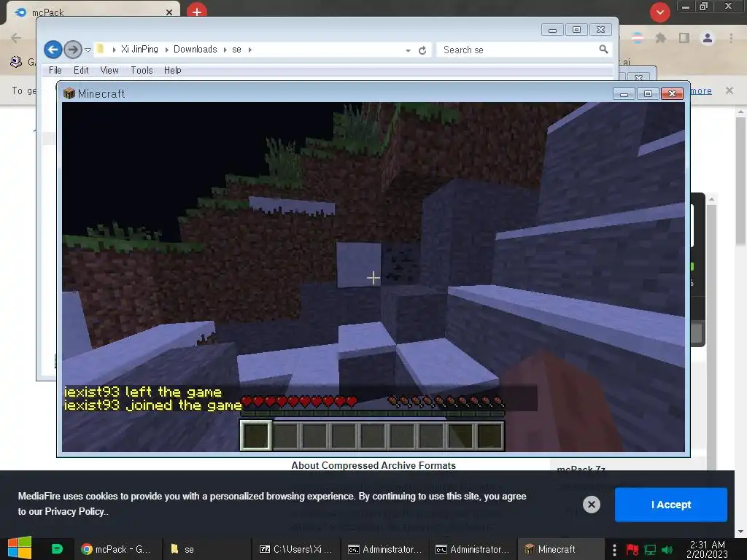The width and height of the screenshot is (747, 560).
Task: Go back in the Explorer window
Action: [x=53, y=50]
